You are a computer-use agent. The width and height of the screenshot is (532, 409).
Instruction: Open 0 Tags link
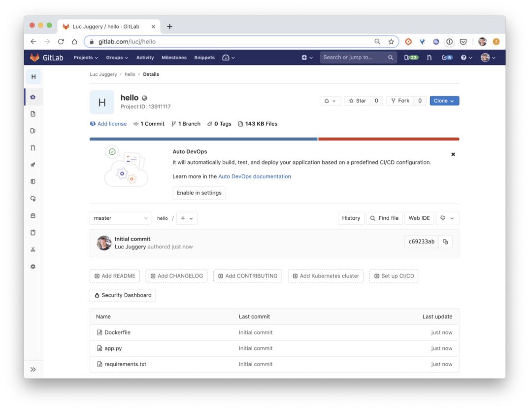(219, 124)
